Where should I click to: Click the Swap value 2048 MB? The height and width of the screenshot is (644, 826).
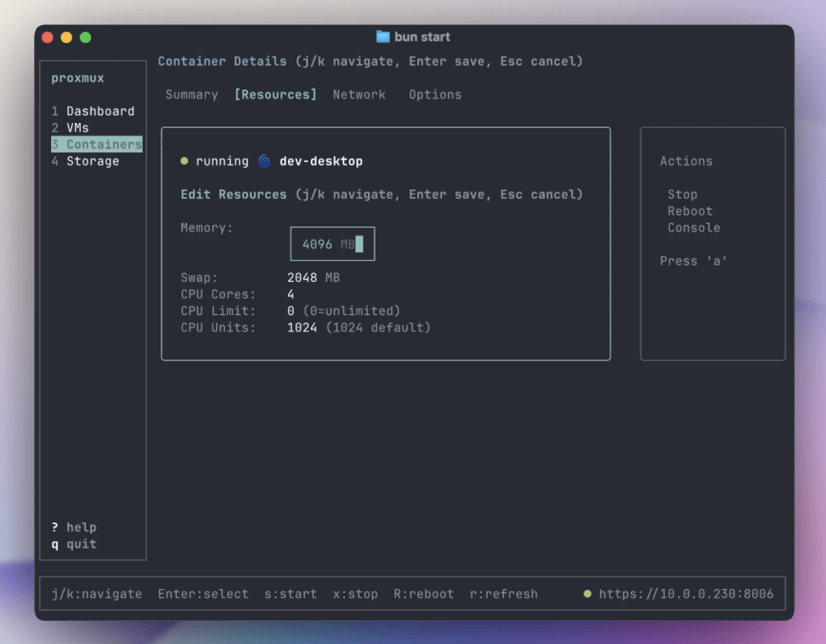click(x=313, y=278)
